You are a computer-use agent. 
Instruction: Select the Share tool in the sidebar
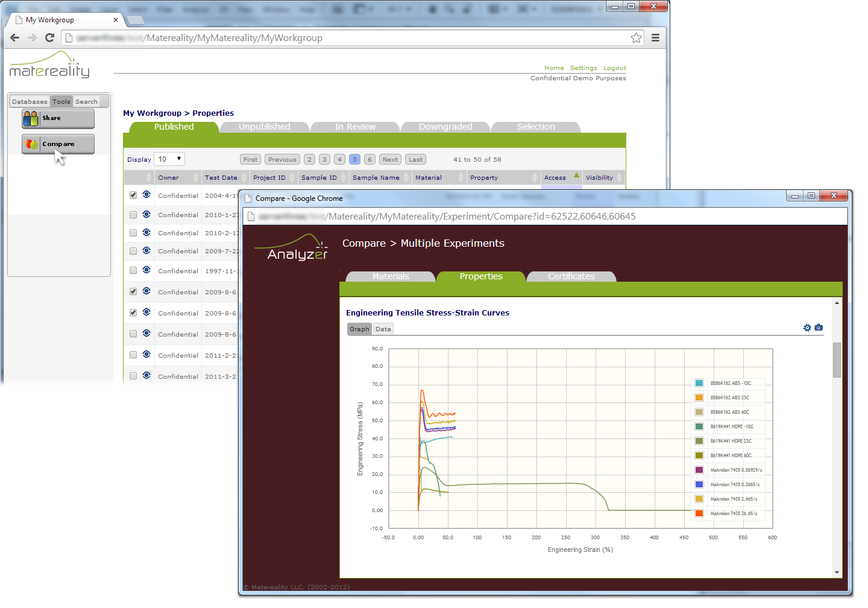coord(57,118)
